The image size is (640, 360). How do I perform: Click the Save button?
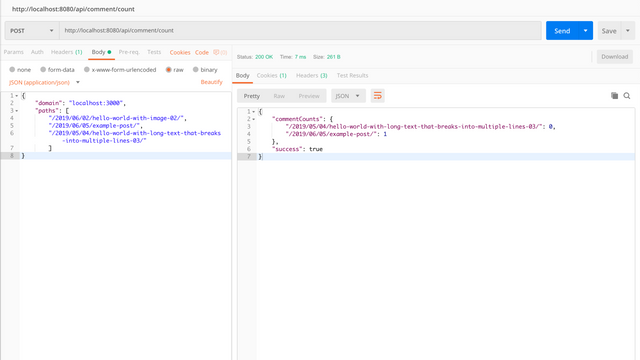pos(609,31)
